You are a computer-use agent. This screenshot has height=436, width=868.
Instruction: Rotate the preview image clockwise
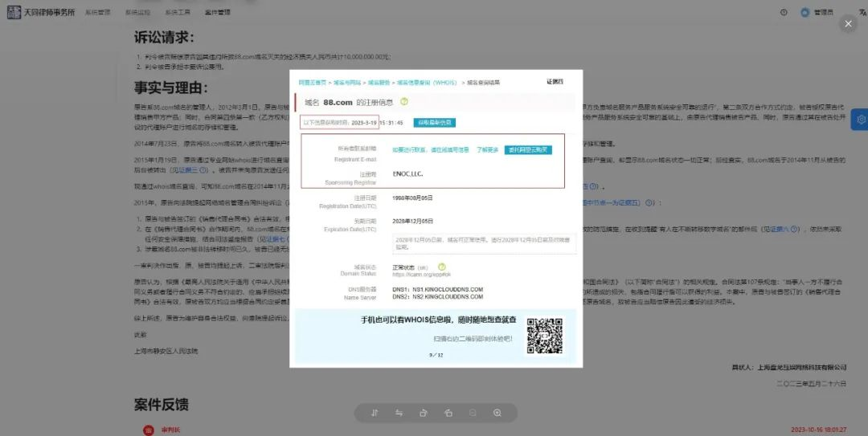click(424, 413)
